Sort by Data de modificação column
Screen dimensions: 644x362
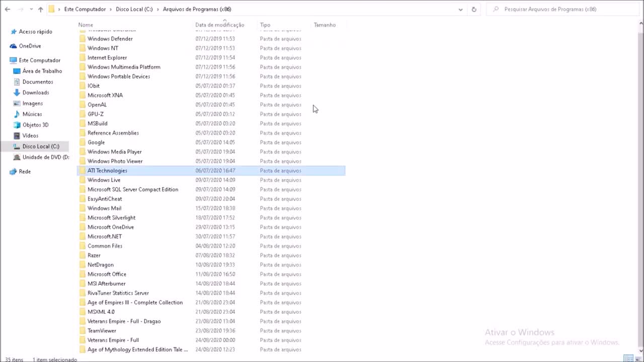[x=220, y=25]
